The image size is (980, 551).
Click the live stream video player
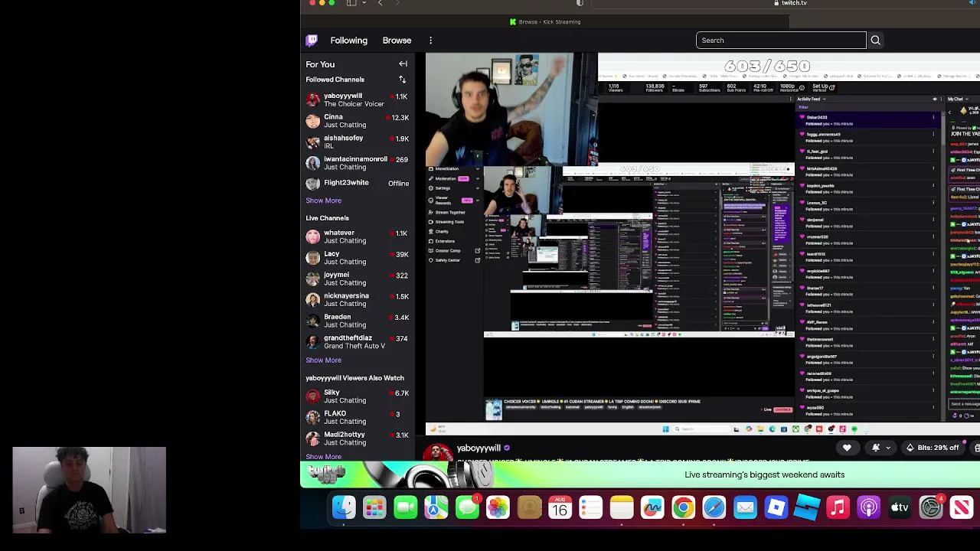tap(703, 244)
